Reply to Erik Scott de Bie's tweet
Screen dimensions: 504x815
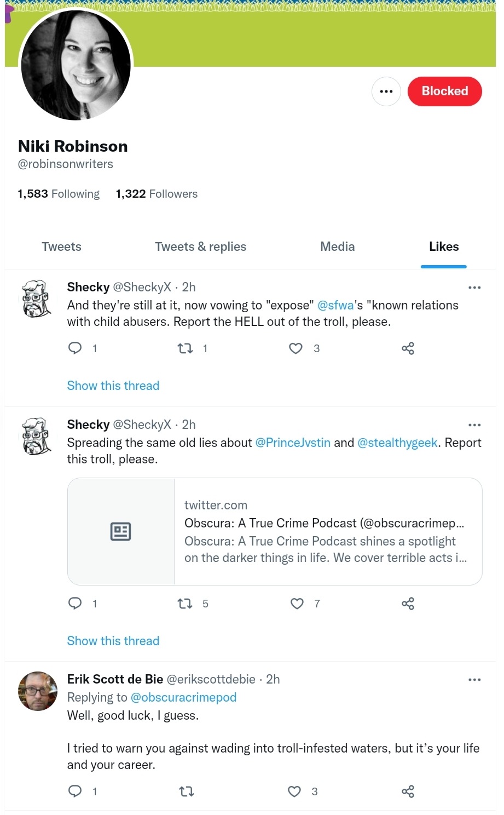75,791
